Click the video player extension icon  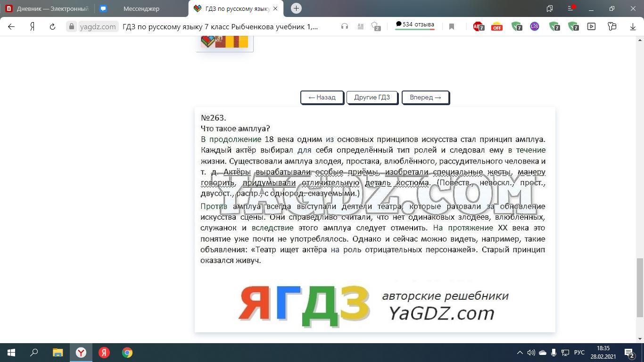[591, 27]
